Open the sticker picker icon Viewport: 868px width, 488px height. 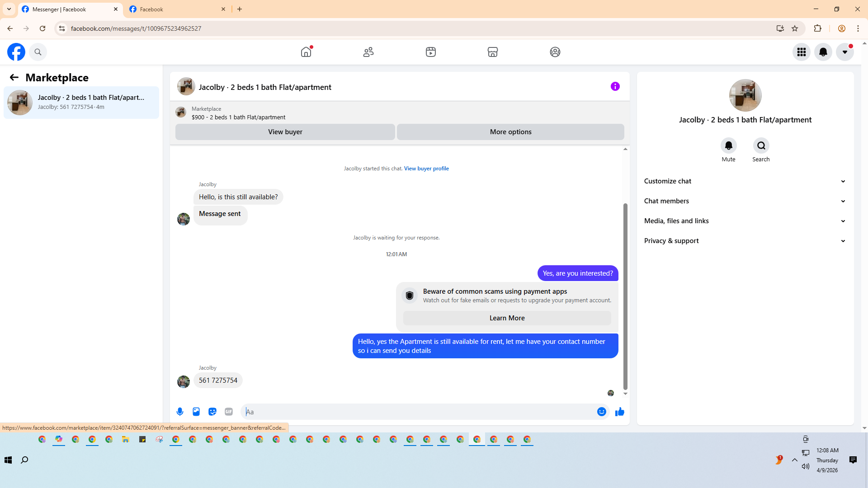[212, 412]
